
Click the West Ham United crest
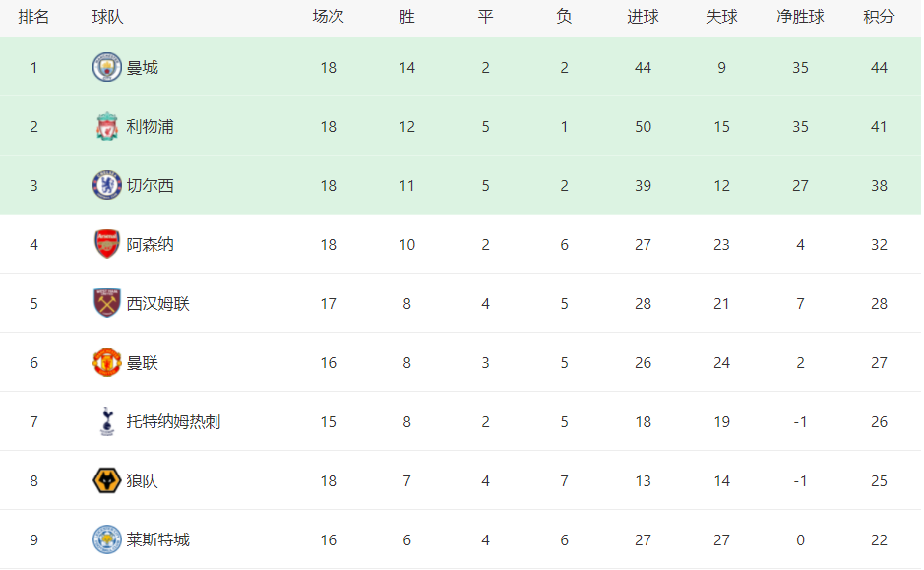(106, 303)
